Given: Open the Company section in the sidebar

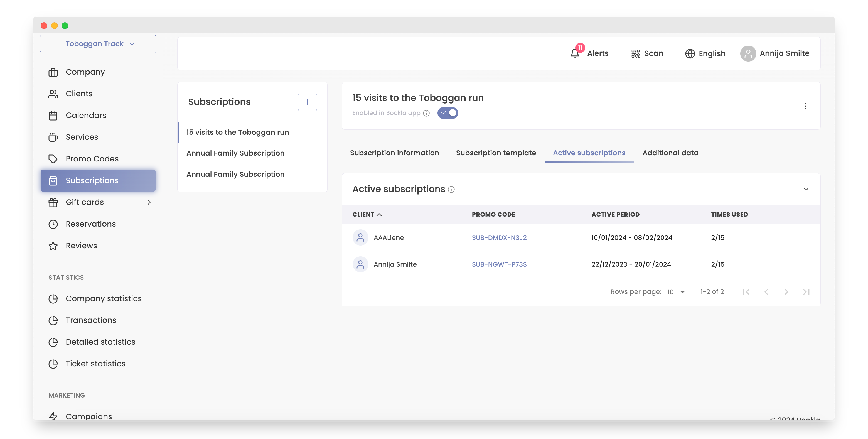Looking at the screenshot, I should (x=85, y=72).
